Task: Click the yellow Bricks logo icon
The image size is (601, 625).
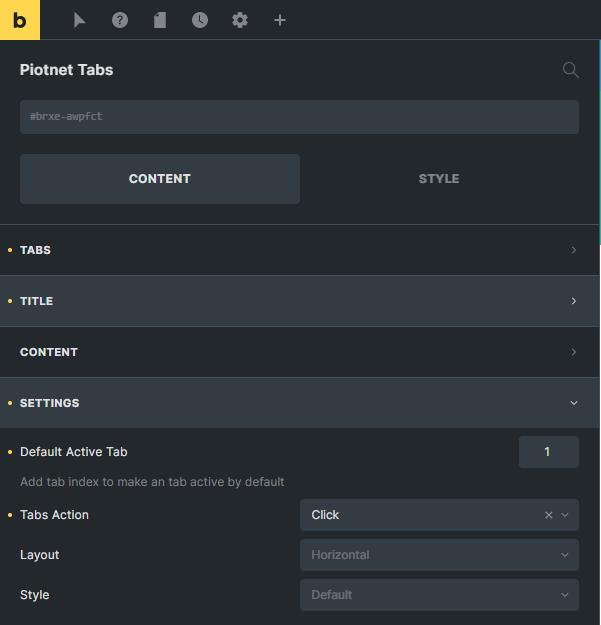Action: (20, 20)
